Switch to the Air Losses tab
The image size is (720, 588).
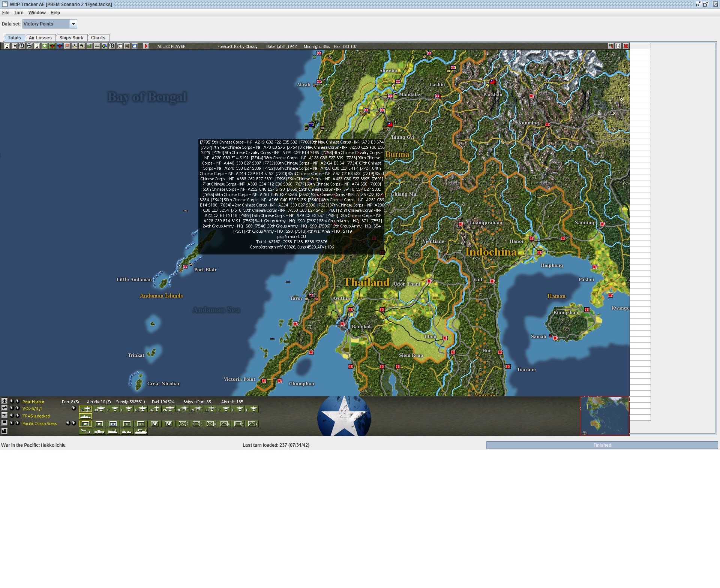coord(40,38)
